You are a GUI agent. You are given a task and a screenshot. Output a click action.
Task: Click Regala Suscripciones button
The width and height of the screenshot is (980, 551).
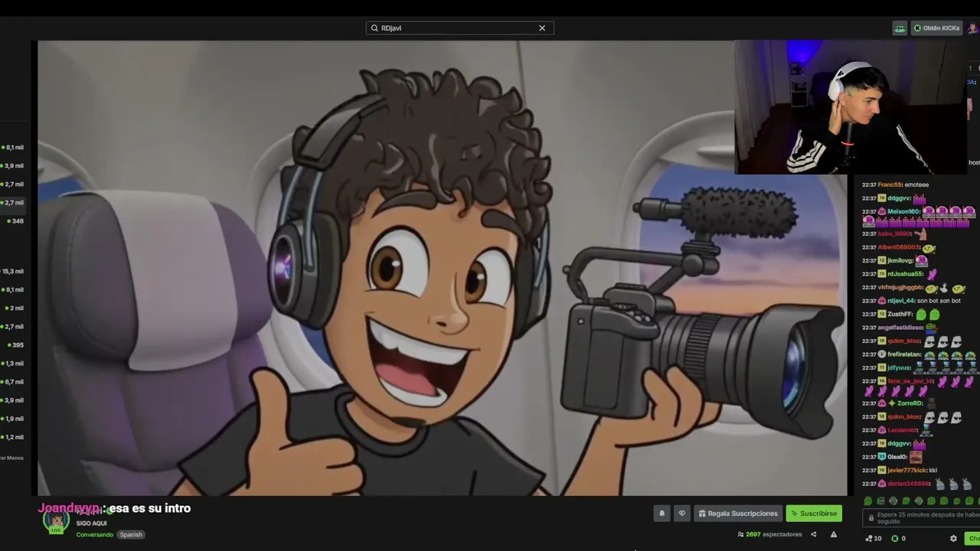pos(738,514)
